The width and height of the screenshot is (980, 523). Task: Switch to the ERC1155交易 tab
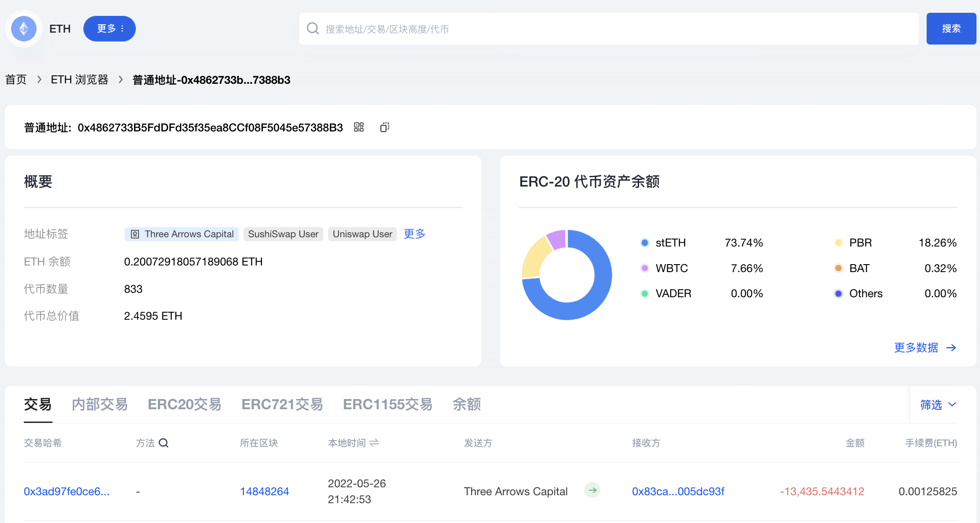(388, 404)
